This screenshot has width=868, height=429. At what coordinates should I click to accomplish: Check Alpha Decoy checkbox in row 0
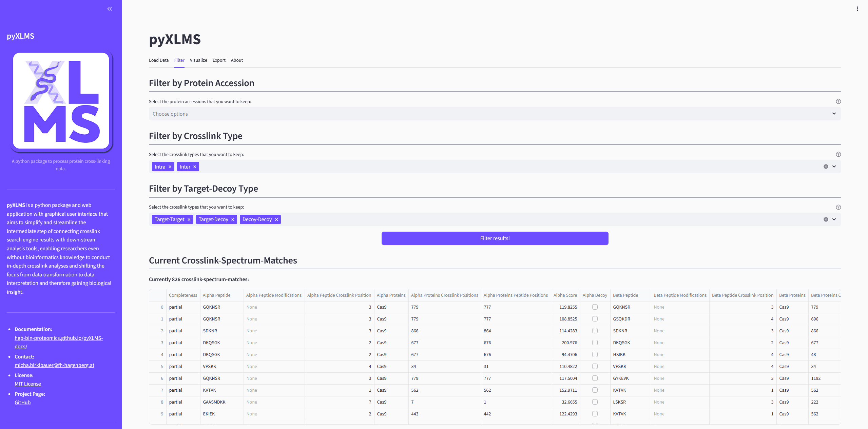tap(595, 307)
